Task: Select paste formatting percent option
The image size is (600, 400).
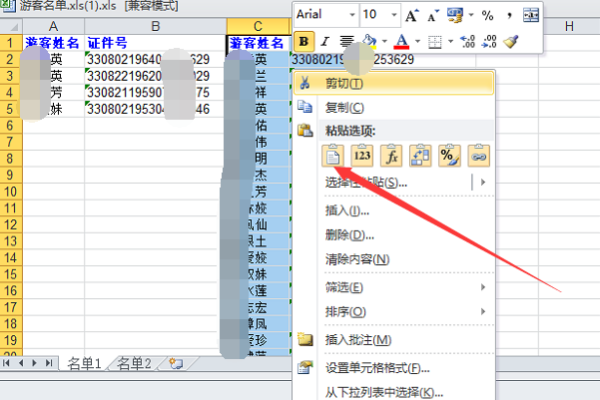Action: [x=449, y=156]
